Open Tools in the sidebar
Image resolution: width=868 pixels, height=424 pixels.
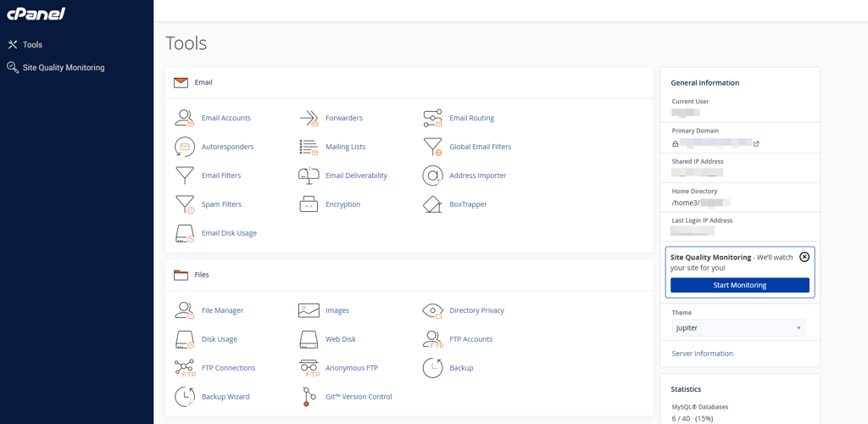coord(25,44)
